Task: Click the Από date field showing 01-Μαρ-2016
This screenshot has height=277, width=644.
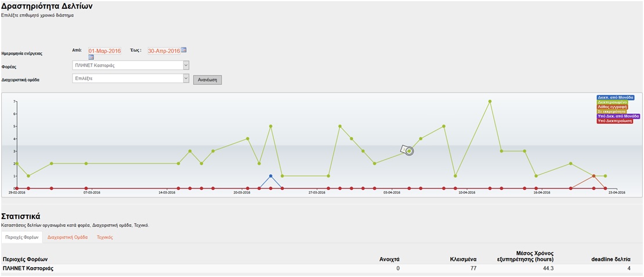Action: point(104,51)
